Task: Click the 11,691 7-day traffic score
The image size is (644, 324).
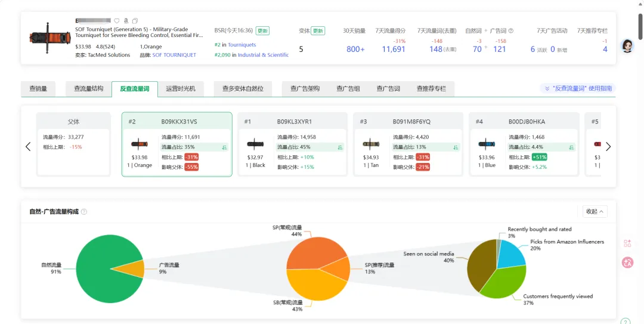Action: pos(394,50)
